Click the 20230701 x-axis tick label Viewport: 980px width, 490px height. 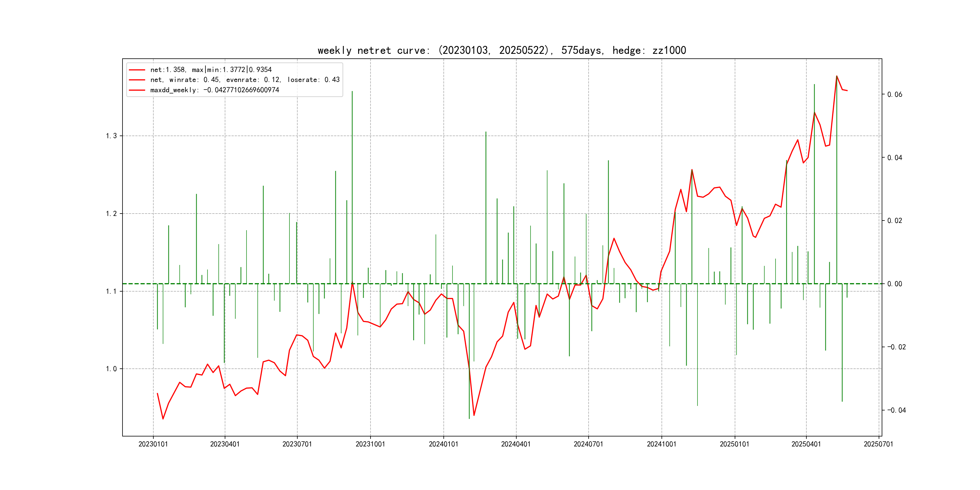(x=297, y=444)
